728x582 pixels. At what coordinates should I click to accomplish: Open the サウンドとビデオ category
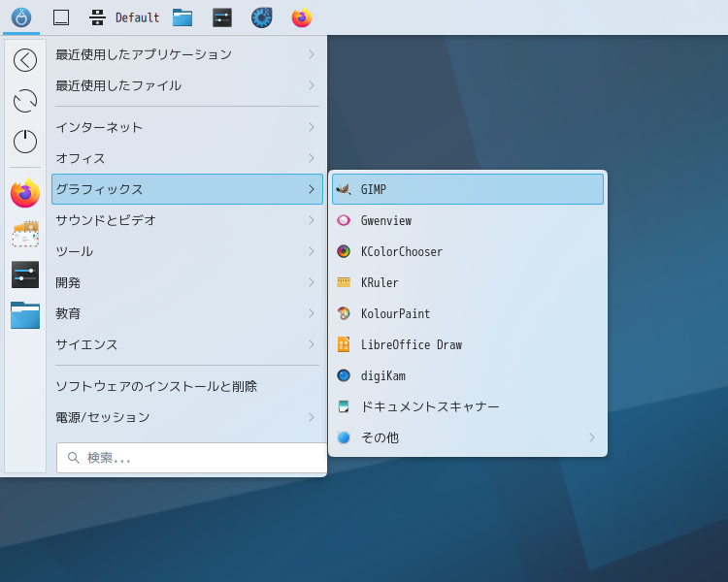pos(187,220)
